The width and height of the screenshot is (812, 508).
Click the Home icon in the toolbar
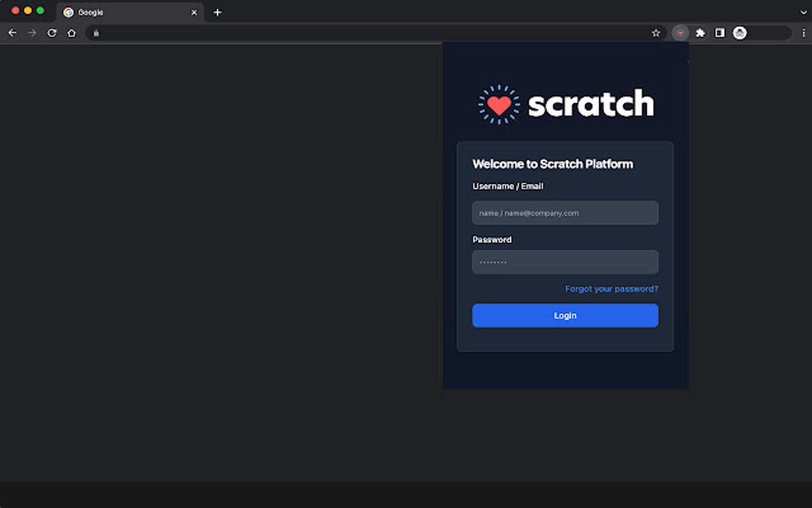click(71, 33)
